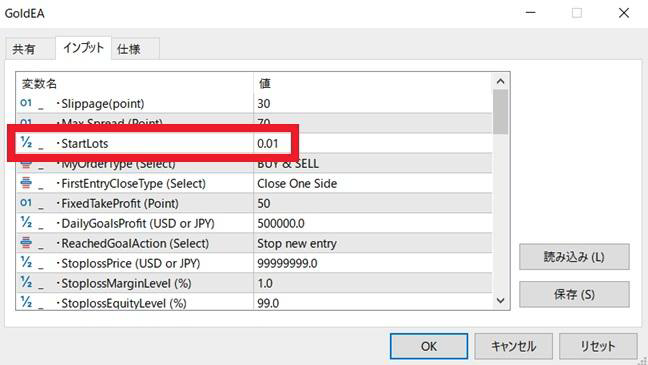Select the StoplossPrice (USD or JPY) row

(x=254, y=263)
